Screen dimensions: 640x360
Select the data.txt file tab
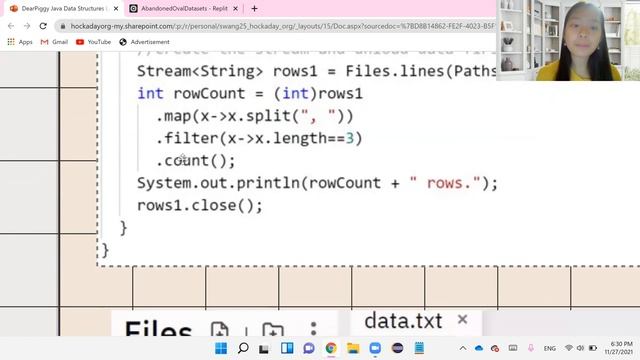point(403,321)
